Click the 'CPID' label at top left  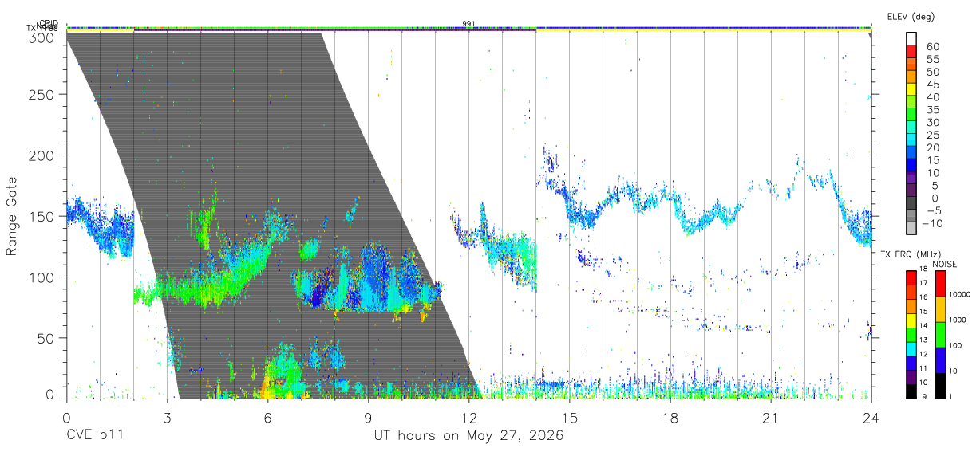[x=49, y=23]
